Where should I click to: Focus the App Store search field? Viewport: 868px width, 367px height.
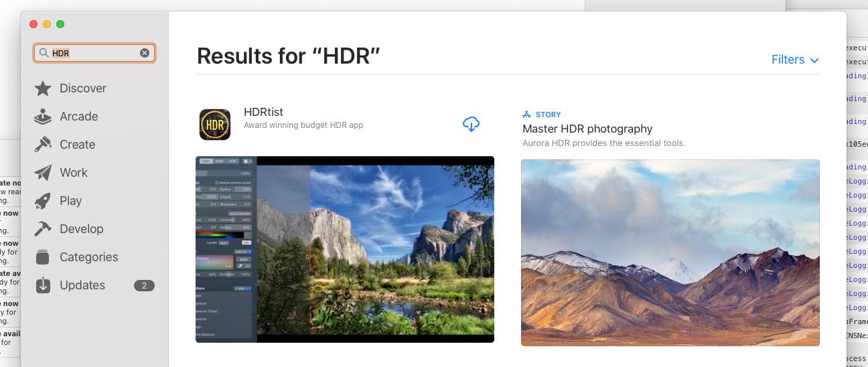click(x=94, y=54)
